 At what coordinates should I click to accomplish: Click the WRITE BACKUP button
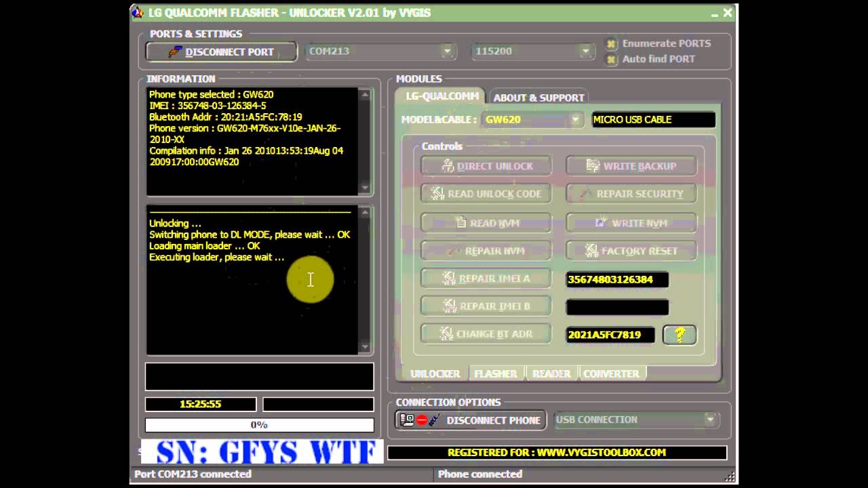pyautogui.click(x=631, y=166)
